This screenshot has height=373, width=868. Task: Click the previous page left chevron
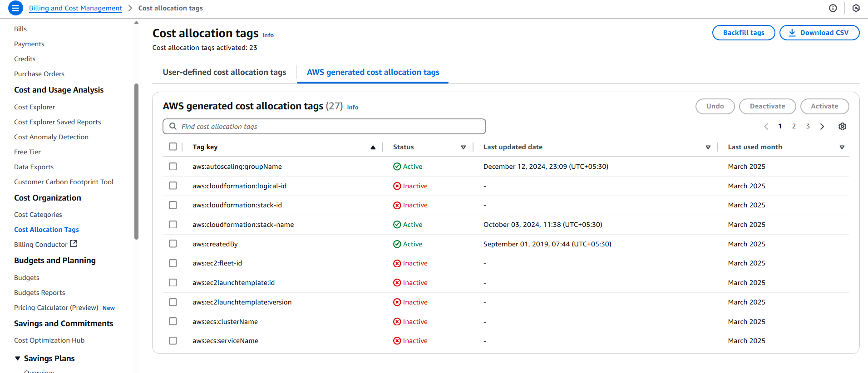pyautogui.click(x=766, y=127)
